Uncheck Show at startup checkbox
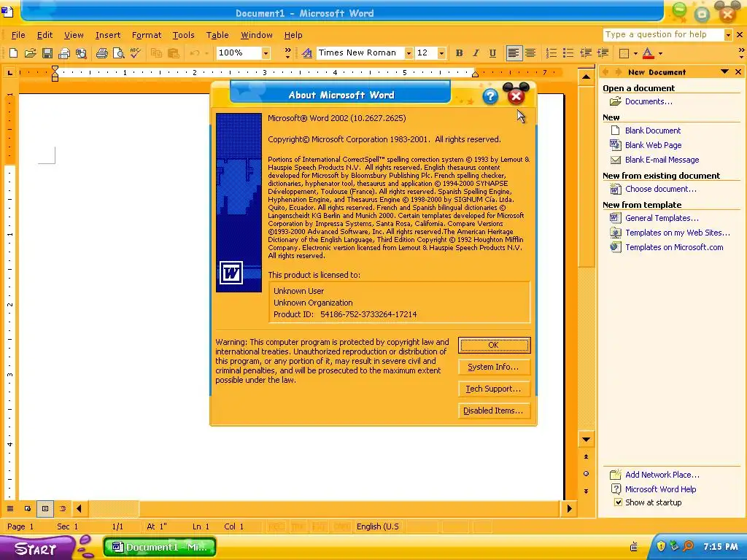The height and width of the screenshot is (560, 747). click(x=618, y=502)
